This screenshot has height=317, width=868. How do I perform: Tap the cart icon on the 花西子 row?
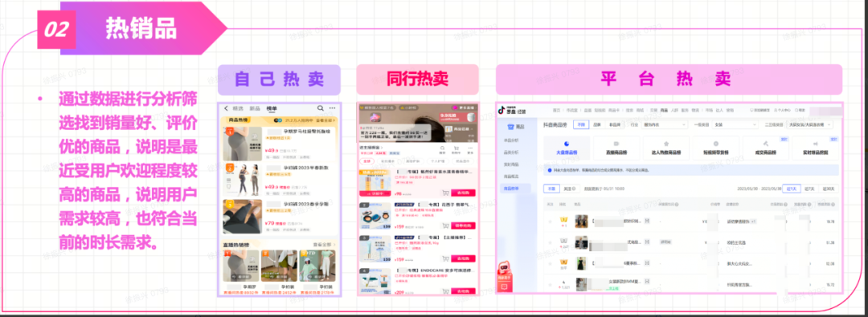[x=445, y=226]
